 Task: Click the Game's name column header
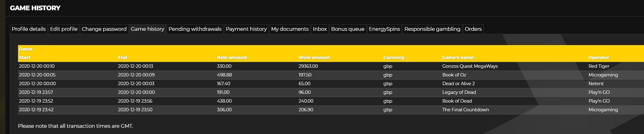458,58
